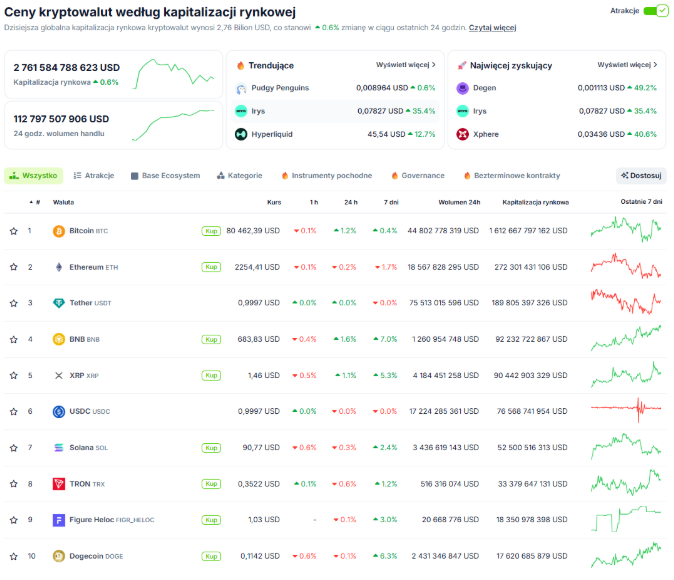Add XRP to favorites via star

click(14, 375)
